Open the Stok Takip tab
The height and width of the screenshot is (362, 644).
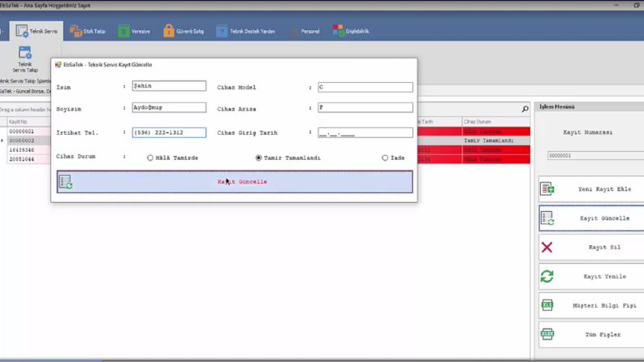point(88,31)
